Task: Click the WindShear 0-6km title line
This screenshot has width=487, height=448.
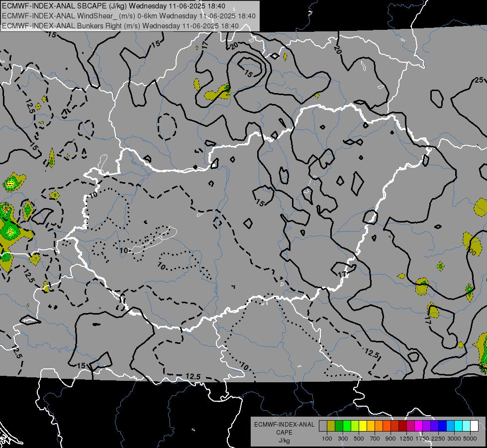Action: [x=128, y=16]
